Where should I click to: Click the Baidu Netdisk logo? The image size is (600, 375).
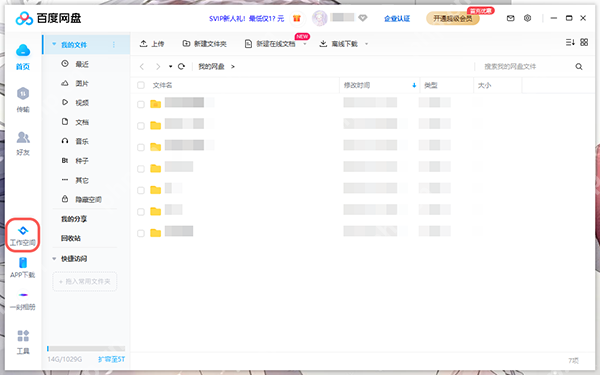click(x=48, y=18)
